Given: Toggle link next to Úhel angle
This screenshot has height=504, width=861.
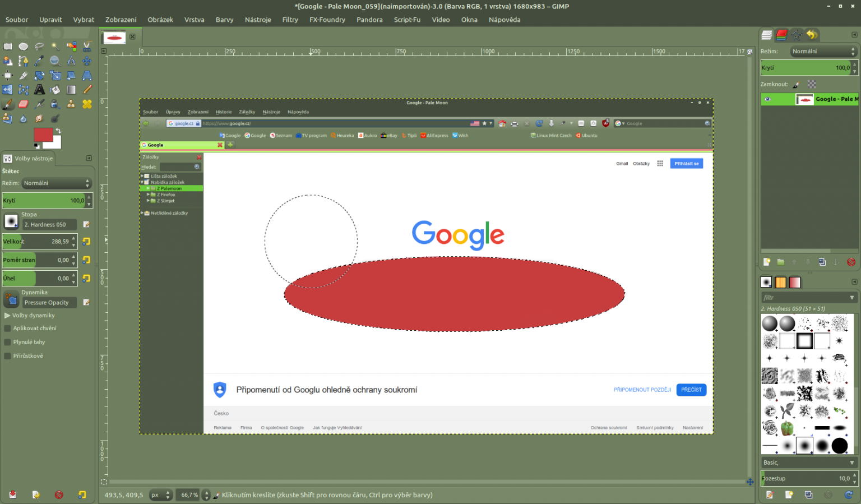Looking at the screenshot, I should pyautogui.click(x=86, y=278).
